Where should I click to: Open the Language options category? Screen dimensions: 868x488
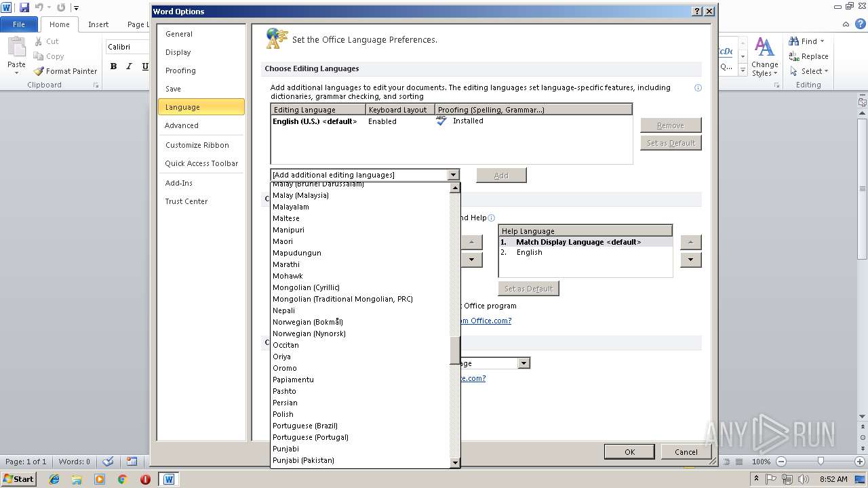click(201, 107)
